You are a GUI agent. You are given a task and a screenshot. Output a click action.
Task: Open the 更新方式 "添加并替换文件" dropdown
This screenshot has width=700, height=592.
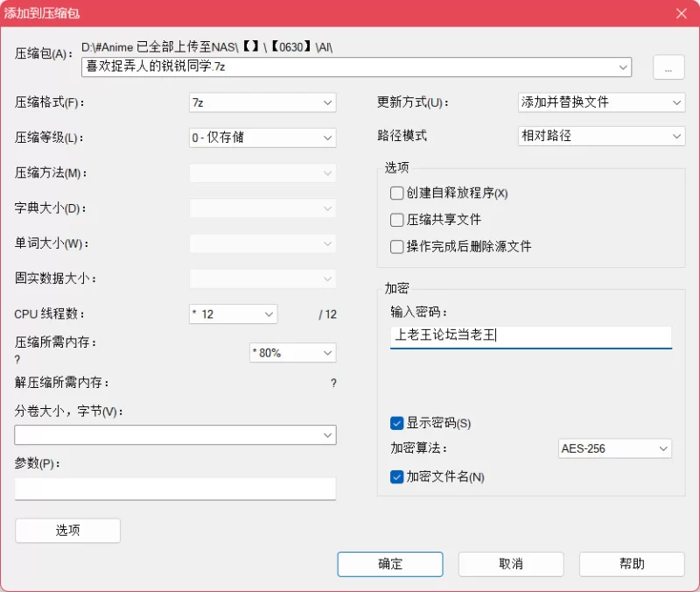pyautogui.click(x=601, y=102)
